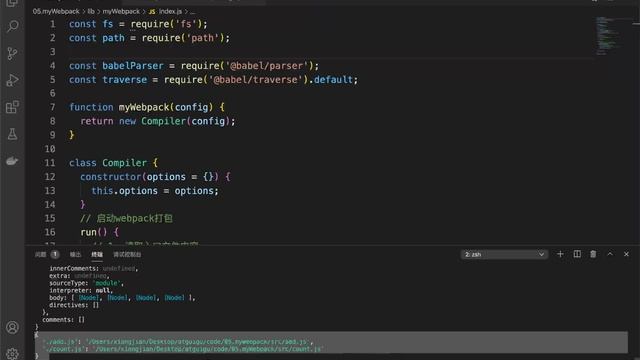Click 'myWebpack' function name on line 7
Image resolution: width=640 pixels, height=360 pixels.
tap(144, 107)
